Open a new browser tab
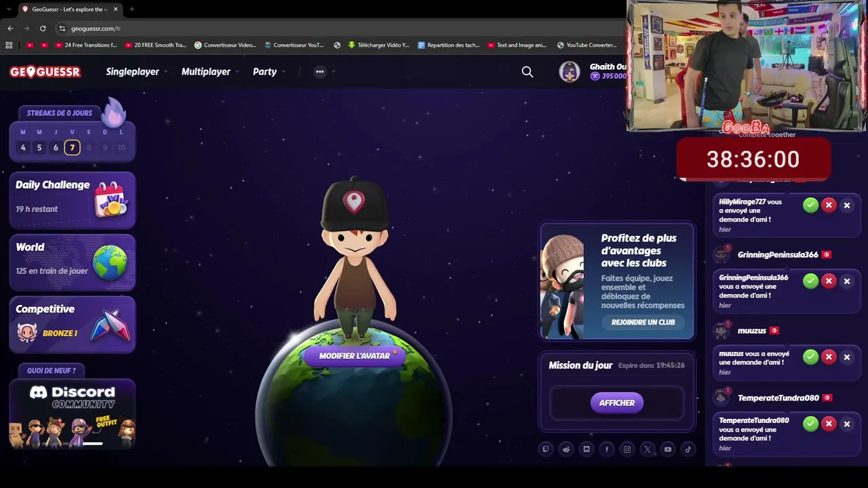 coord(132,9)
